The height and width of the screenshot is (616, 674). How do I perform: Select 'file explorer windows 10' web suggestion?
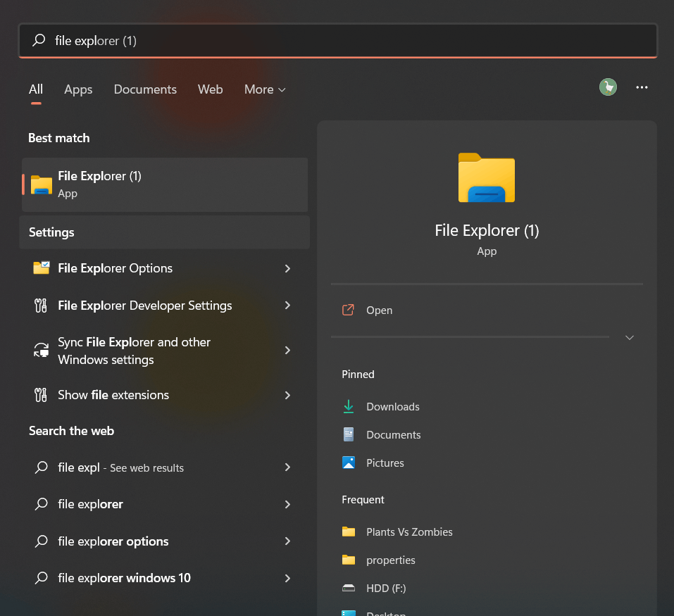[x=165, y=578]
